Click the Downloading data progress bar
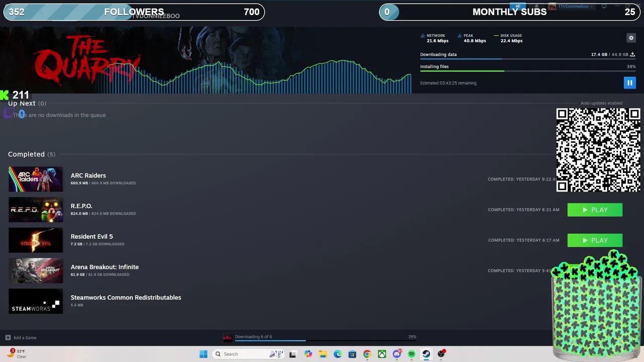Image resolution: width=644 pixels, height=362 pixels. 528,59
